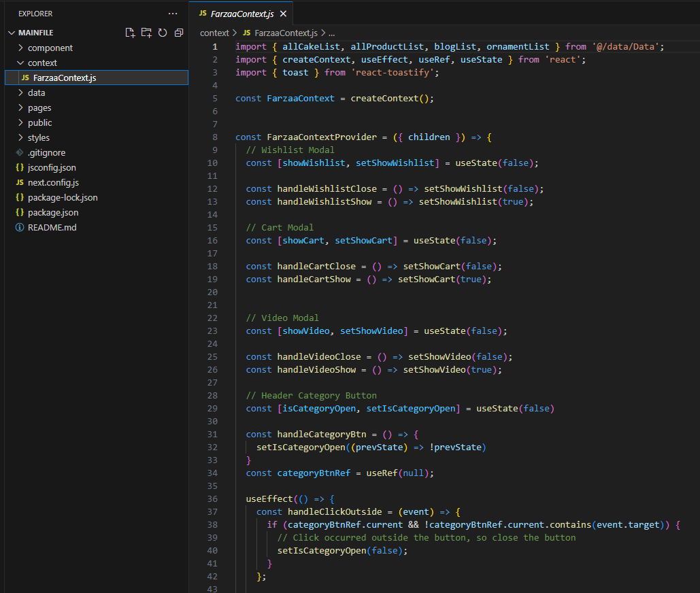Open package.json from the file tree
The height and width of the screenshot is (593, 700).
pos(53,213)
